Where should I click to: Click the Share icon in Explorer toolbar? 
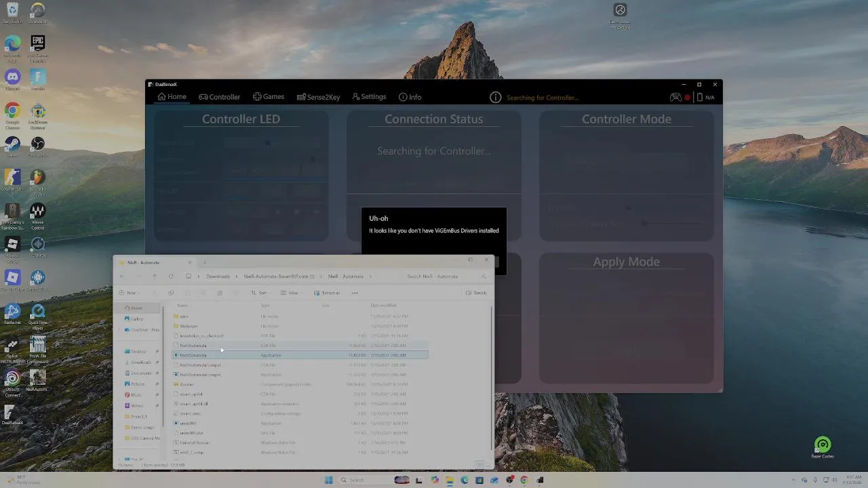(x=220, y=293)
